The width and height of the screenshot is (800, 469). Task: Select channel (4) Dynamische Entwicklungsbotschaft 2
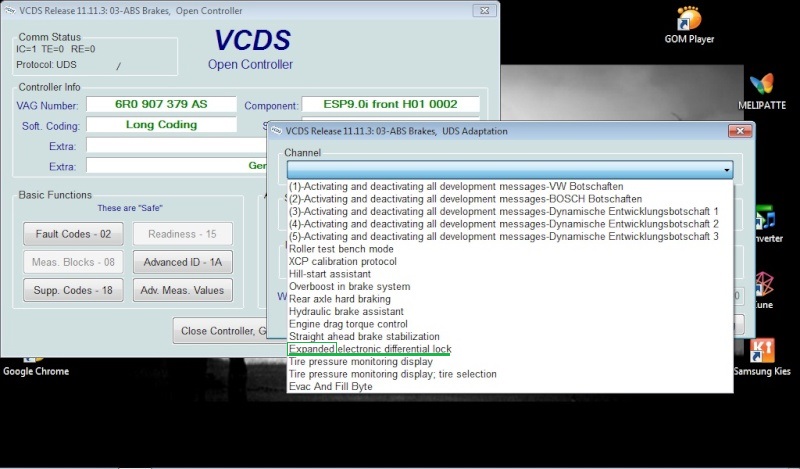[510, 224]
